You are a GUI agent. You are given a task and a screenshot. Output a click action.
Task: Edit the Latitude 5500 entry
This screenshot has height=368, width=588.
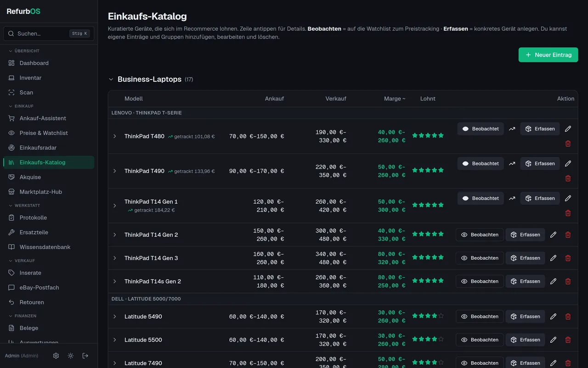click(553, 340)
